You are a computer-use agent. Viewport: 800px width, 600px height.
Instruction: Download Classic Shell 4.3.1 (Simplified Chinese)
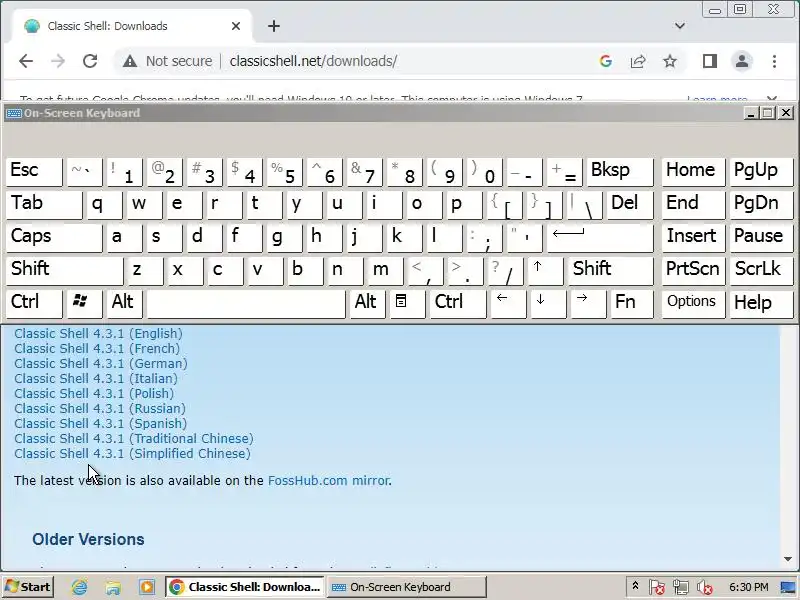point(133,454)
